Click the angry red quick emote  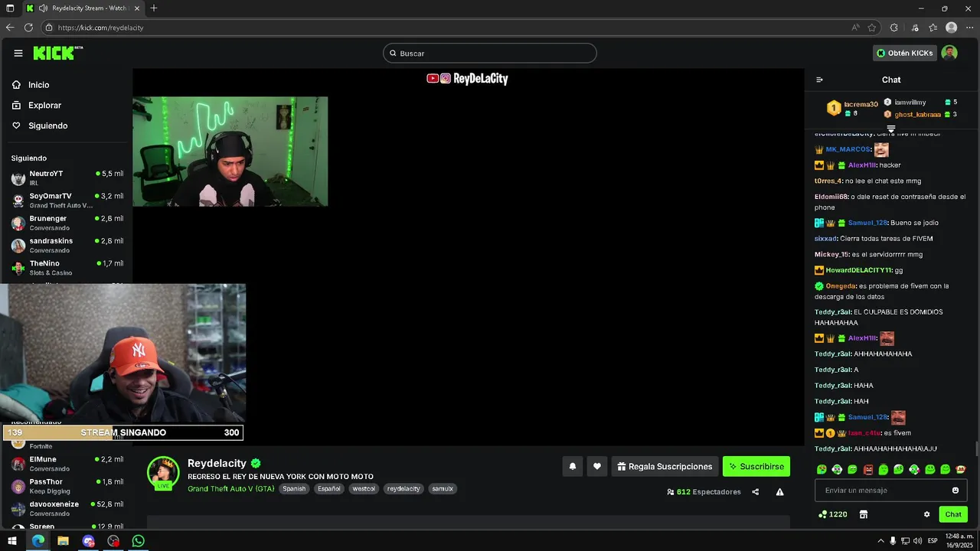(x=868, y=469)
